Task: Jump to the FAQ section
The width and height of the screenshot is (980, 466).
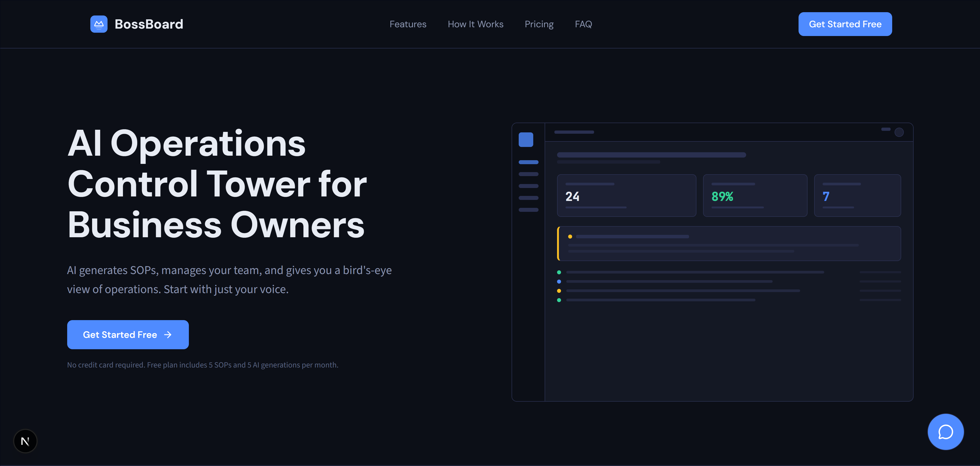Action: [x=583, y=24]
